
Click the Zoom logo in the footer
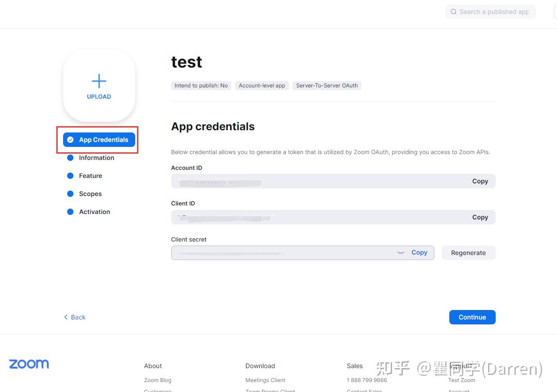(x=28, y=364)
